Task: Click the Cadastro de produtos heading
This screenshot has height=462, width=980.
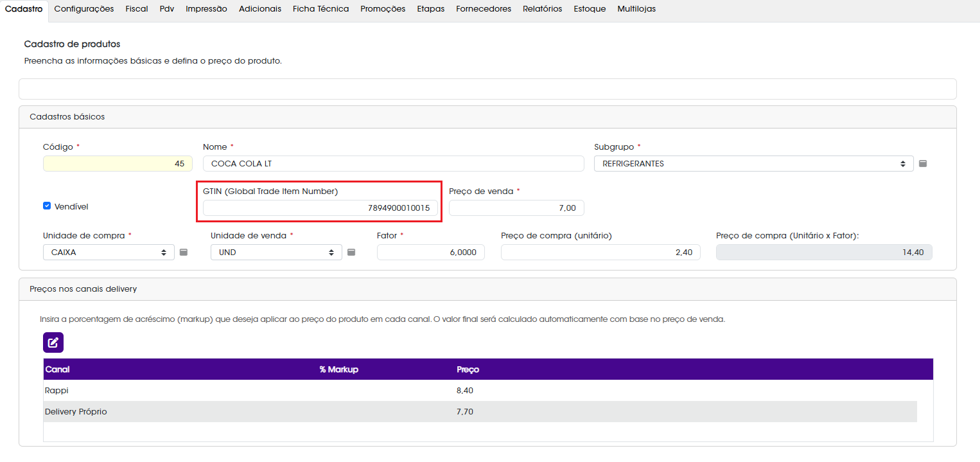Action: [x=72, y=44]
